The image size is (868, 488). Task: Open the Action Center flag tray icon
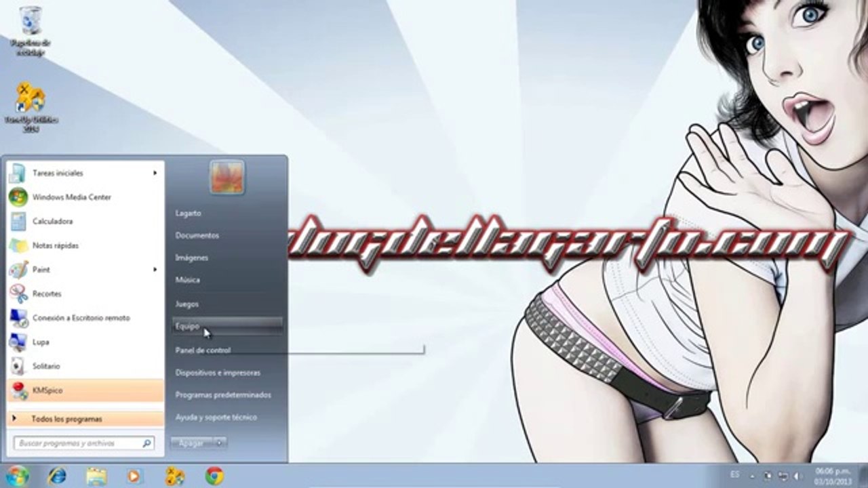(x=768, y=476)
